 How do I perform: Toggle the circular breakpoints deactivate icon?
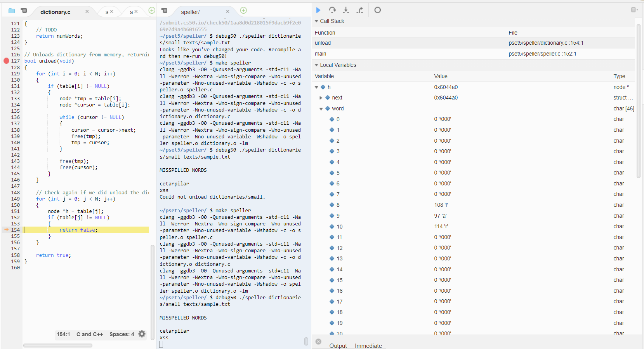(x=377, y=10)
